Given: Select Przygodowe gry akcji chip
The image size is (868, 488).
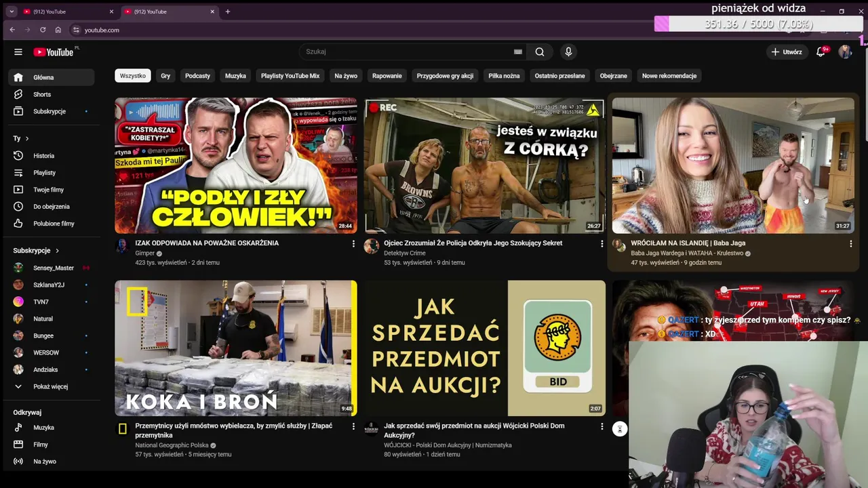Looking at the screenshot, I should click(445, 76).
